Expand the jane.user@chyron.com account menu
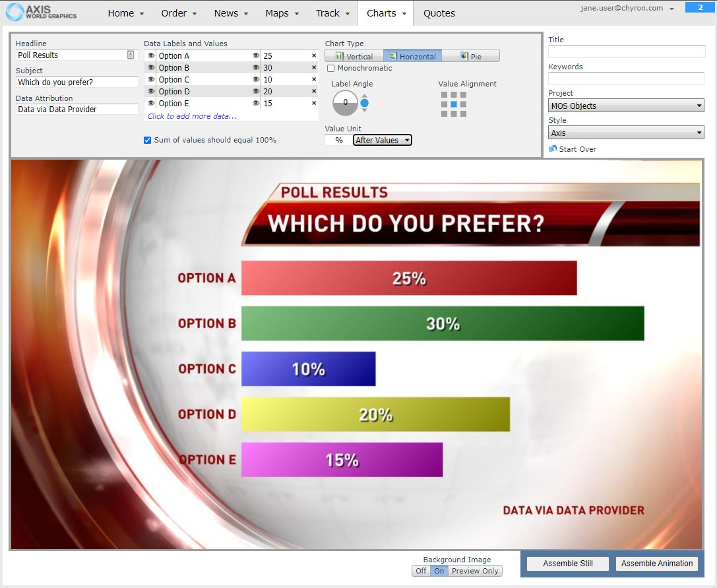 coord(627,8)
